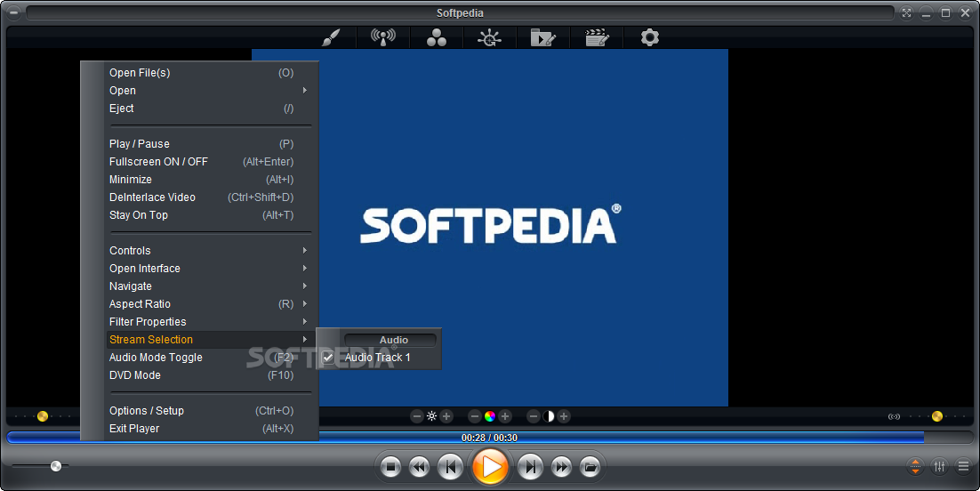This screenshot has width=980, height=491.
Task: Choose Eject in the context menu
Action: tap(208, 109)
